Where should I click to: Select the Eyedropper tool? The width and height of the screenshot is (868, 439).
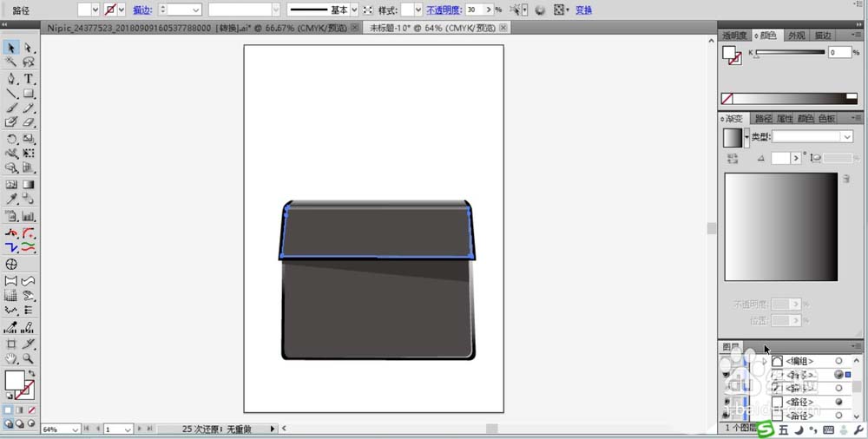[10, 200]
